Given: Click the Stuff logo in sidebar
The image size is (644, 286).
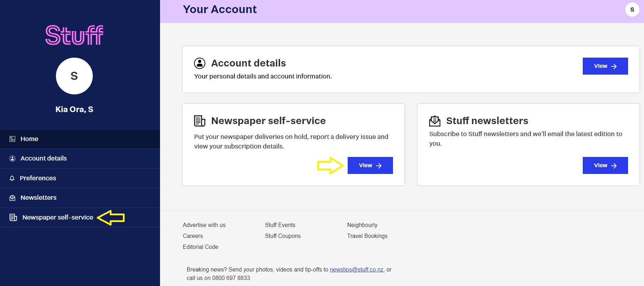Looking at the screenshot, I should pyautogui.click(x=74, y=35).
